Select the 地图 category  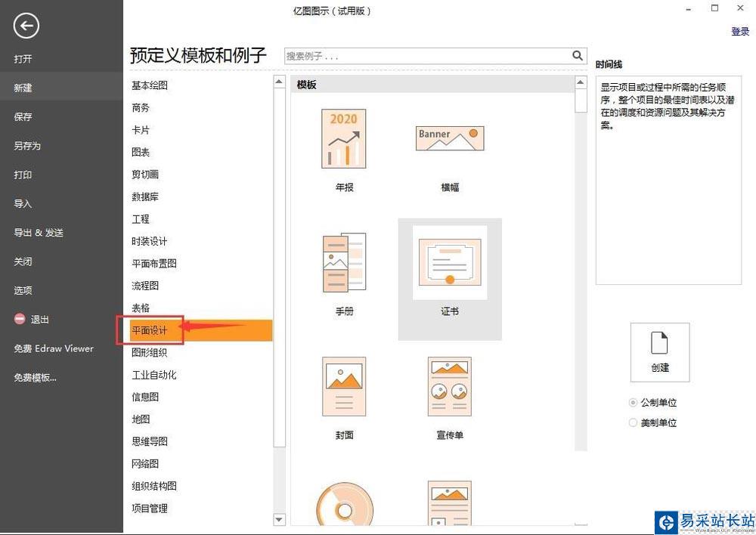[141, 419]
